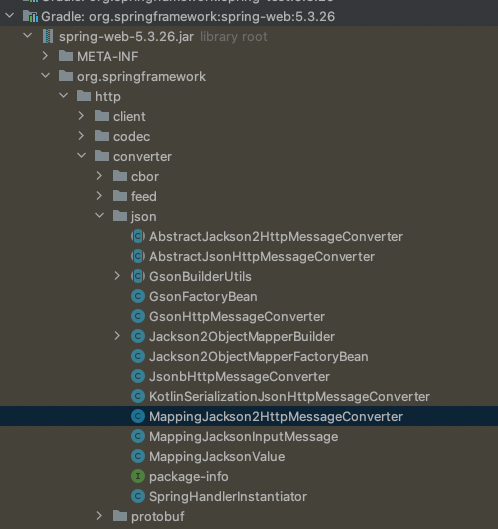
Task: Collapse the Gradle spring-web:5.3.26 library node
Action: [10, 16]
